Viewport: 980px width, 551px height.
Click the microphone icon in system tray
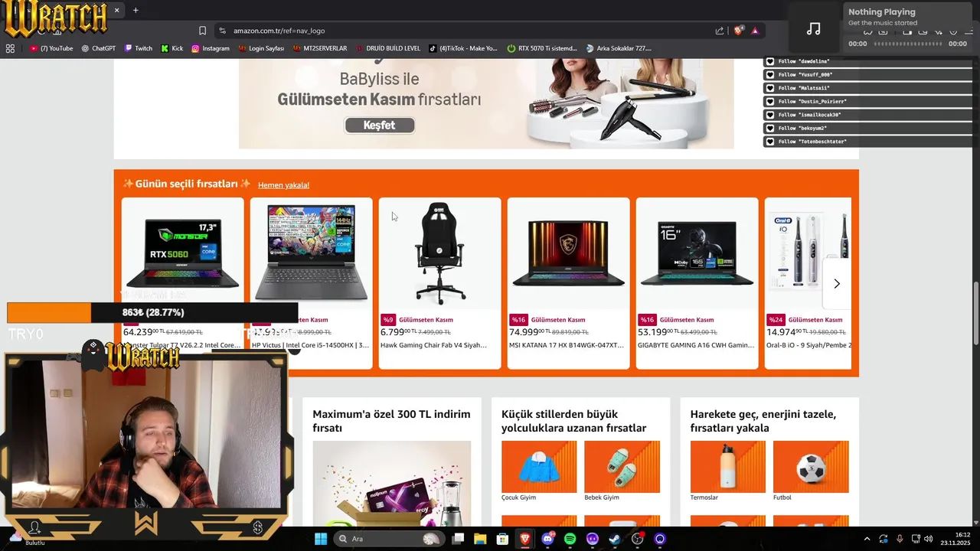pyautogui.click(x=900, y=539)
